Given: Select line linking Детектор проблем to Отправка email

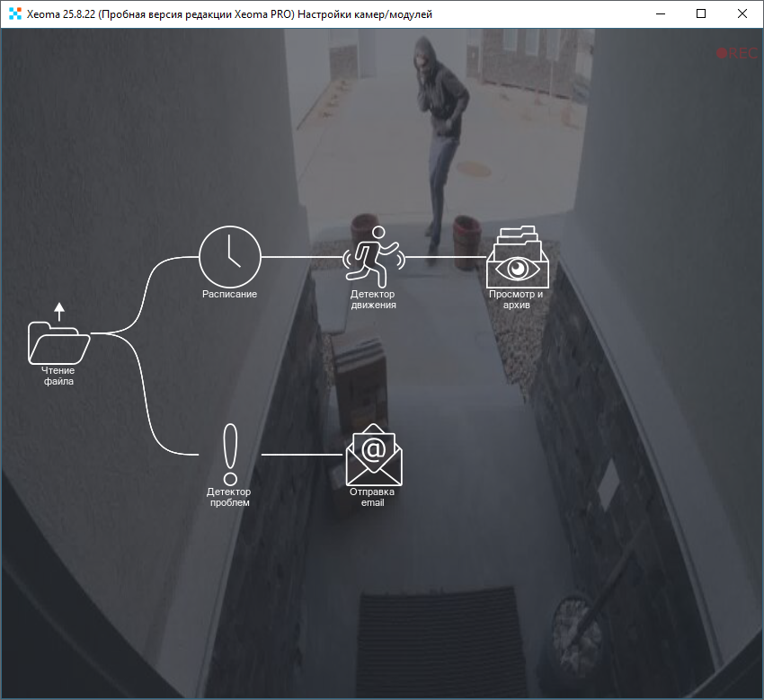Looking at the screenshot, I should pyautogui.click(x=301, y=455).
